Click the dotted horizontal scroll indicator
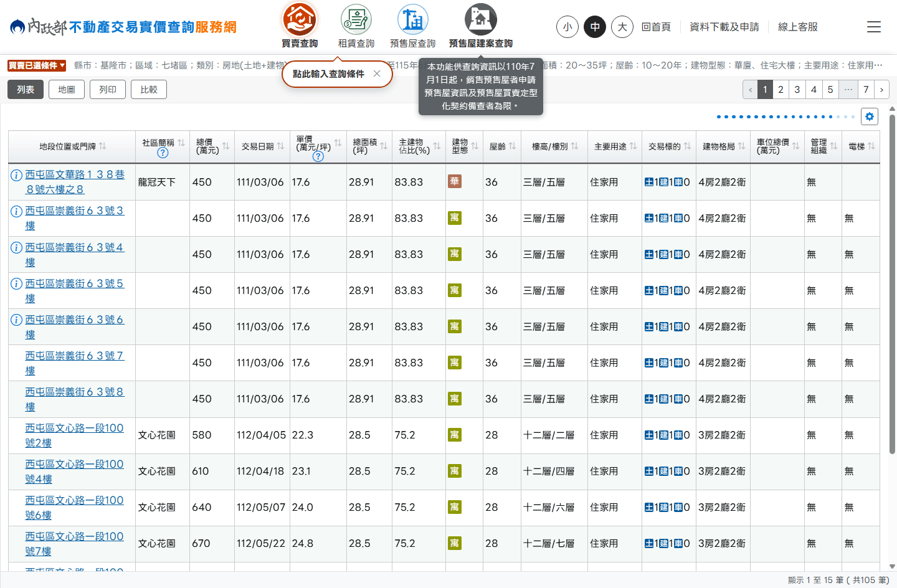This screenshot has height=588, width=897. point(785,116)
